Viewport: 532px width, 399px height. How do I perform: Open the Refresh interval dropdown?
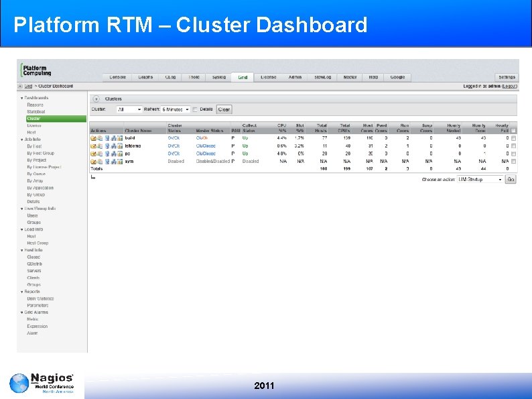coord(176,109)
